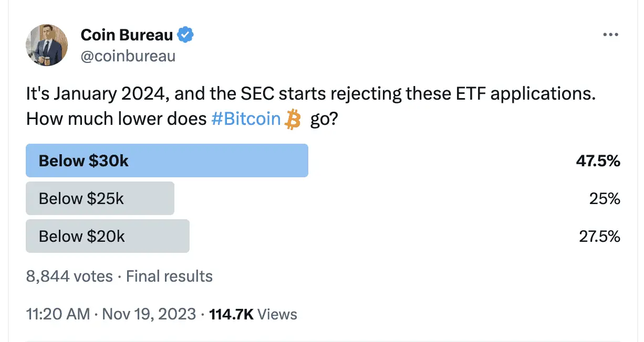Open the three-dot More options menu
This screenshot has height=342, width=644.
pyautogui.click(x=610, y=35)
